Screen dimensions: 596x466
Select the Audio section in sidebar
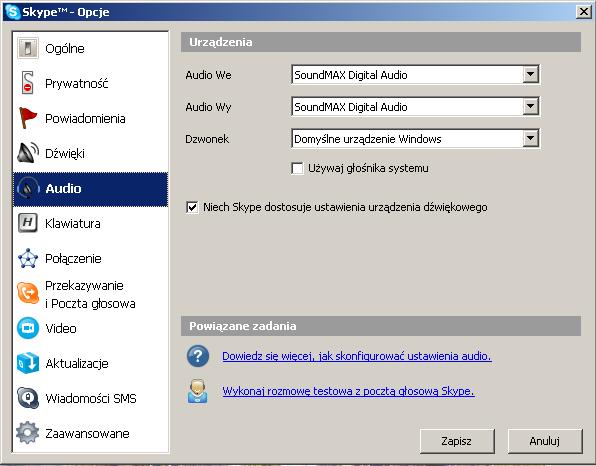pyautogui.click(x=90, y=189)
